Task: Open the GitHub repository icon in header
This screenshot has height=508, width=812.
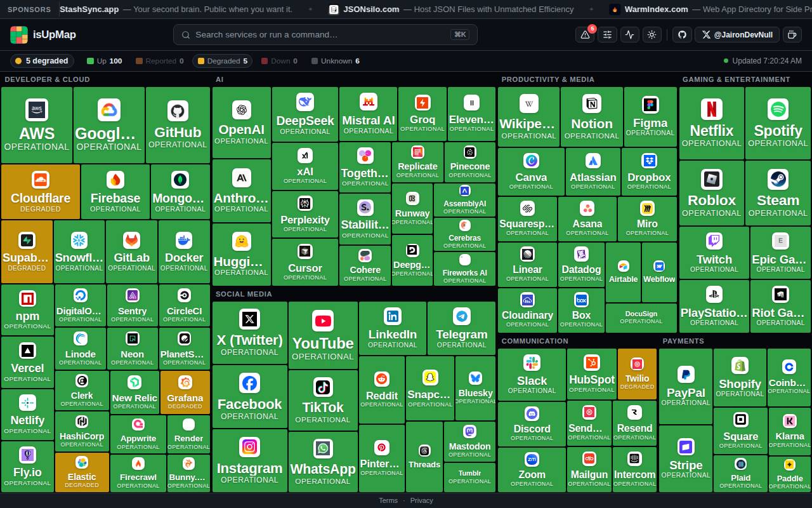Action: click(682, 35)
